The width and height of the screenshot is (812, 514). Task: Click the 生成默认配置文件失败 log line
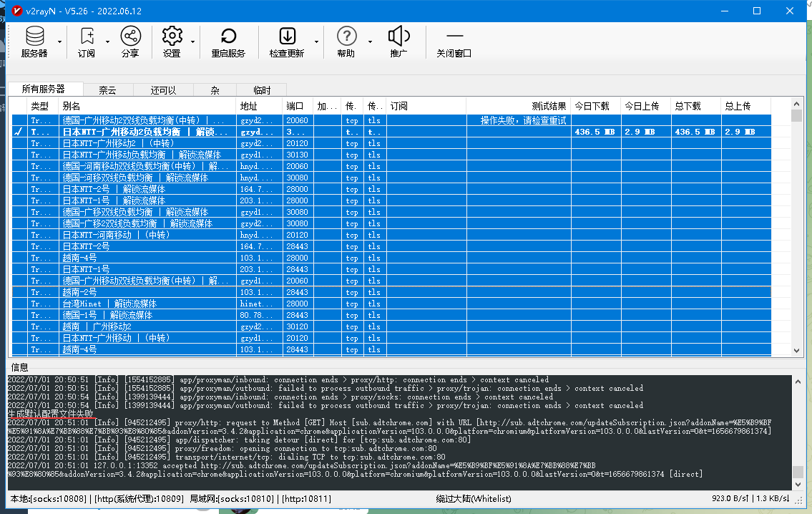[x=51, y=414]
